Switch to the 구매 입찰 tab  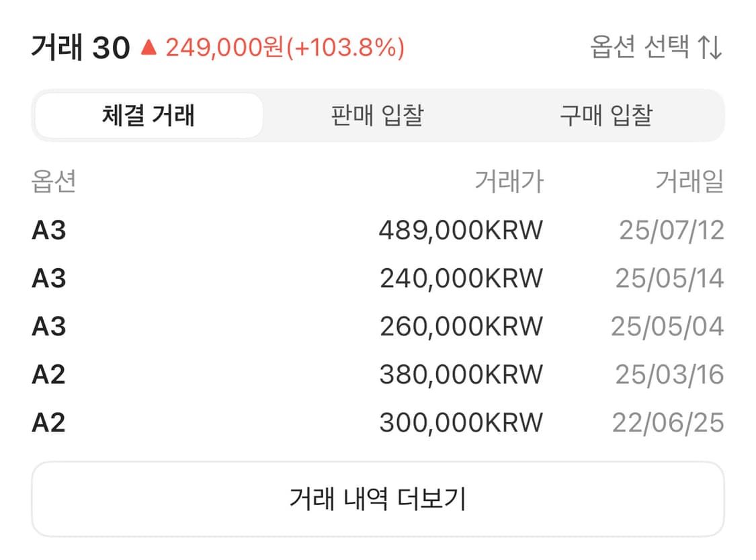605,115
